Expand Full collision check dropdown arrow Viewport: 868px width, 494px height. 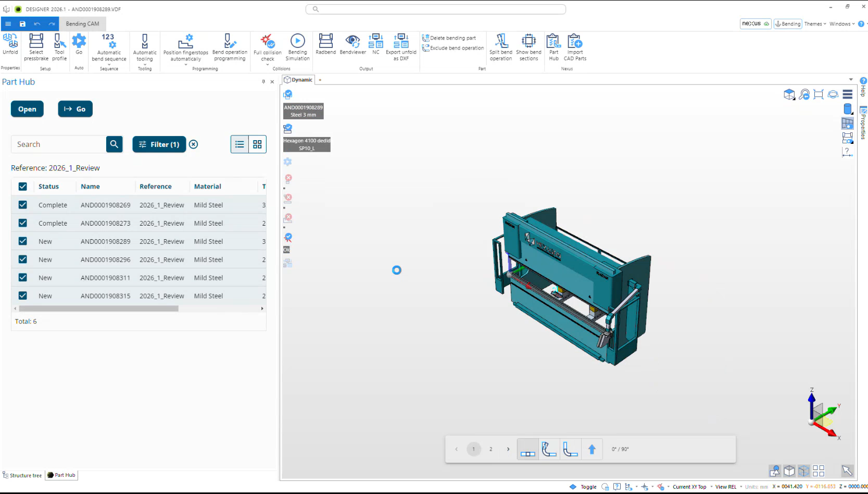[268, 65]
